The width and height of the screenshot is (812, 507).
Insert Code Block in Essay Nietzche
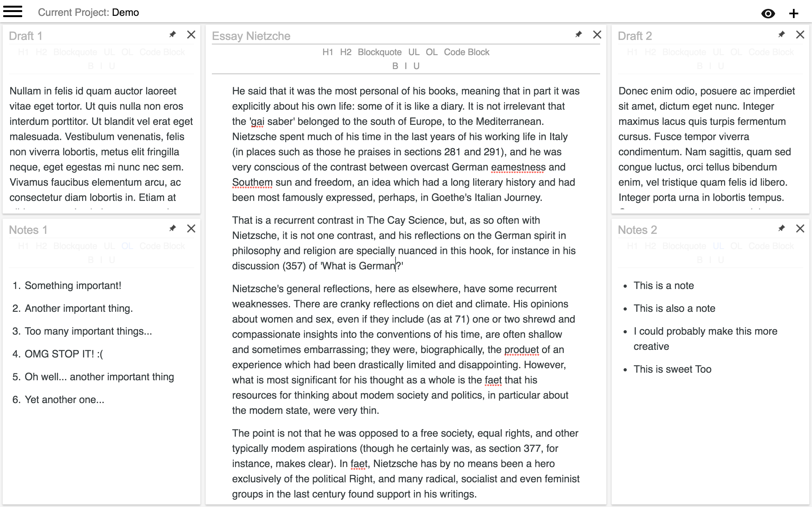[466, 52]
